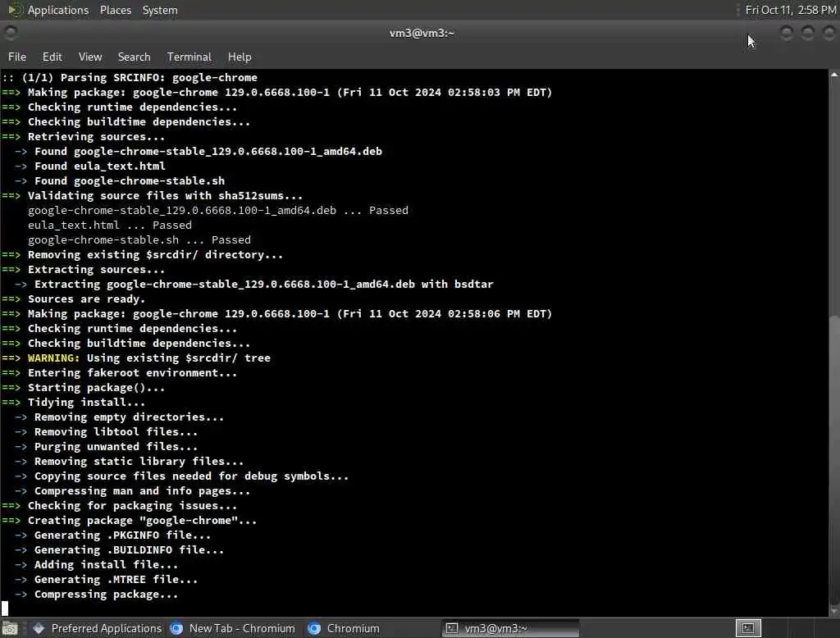Open the Places menu

(115, 10)
